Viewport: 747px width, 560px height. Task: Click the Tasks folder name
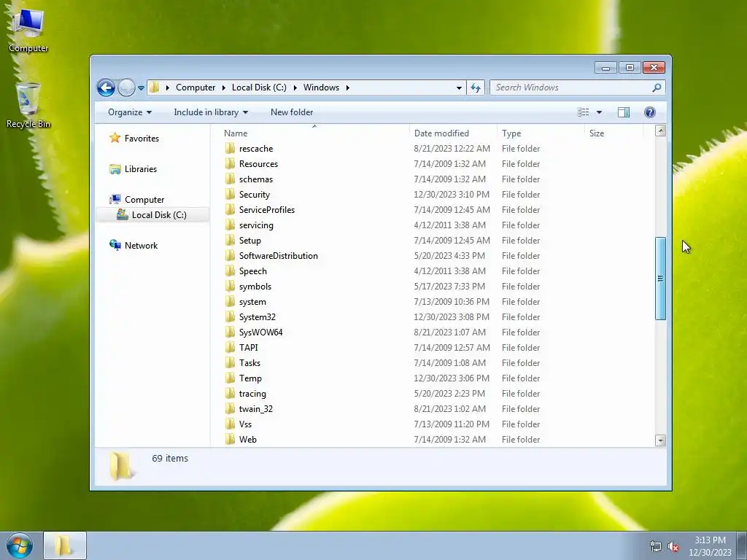tap(249, 363)
